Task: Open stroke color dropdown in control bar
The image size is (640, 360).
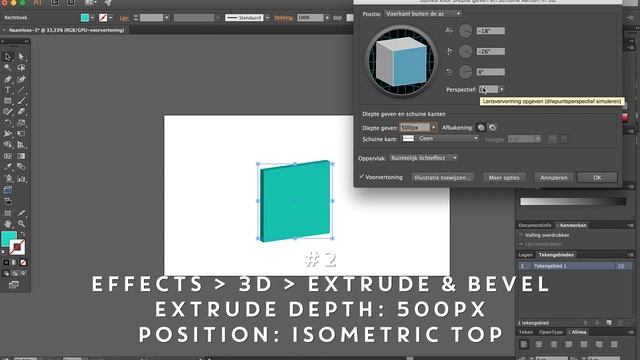Action: click(x=111, y=18)
